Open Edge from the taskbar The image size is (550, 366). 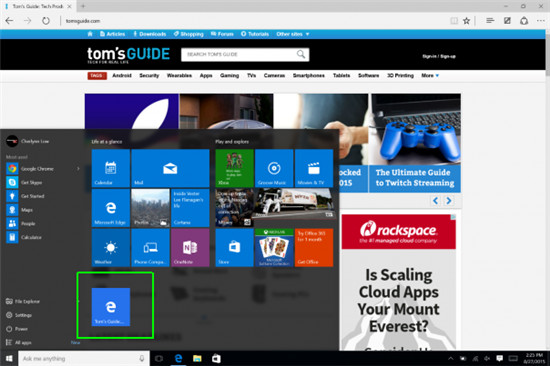tap(179, 358)
